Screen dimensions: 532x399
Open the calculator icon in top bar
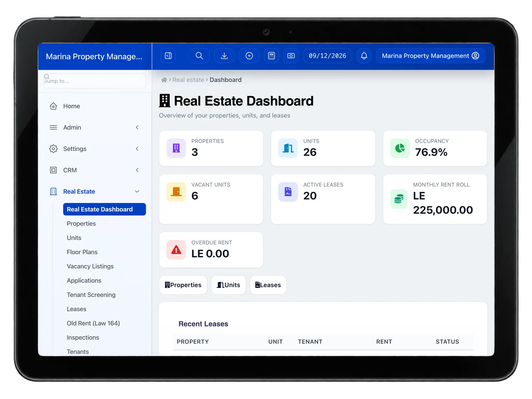pyautogui.click(x=272, y=56)
